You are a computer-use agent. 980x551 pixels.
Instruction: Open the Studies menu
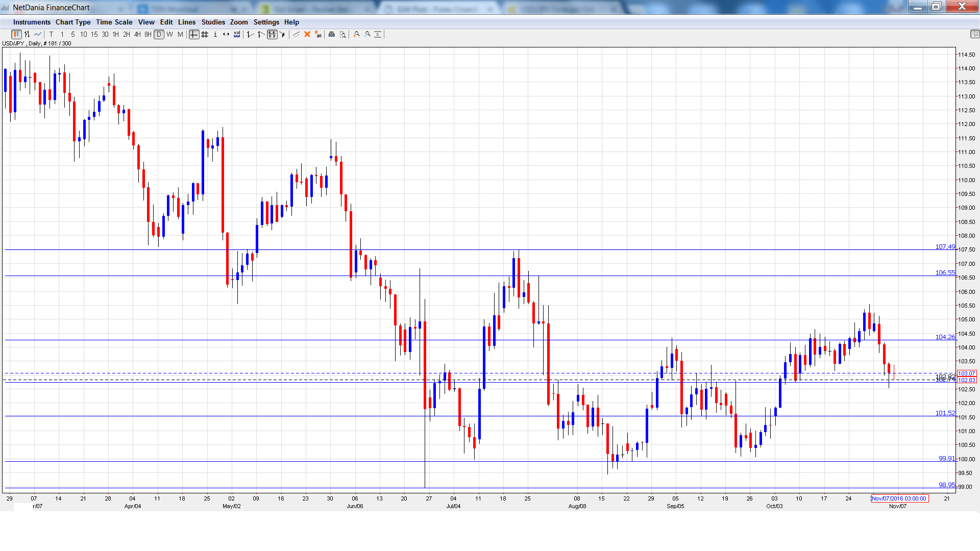[x=213, y=22]
